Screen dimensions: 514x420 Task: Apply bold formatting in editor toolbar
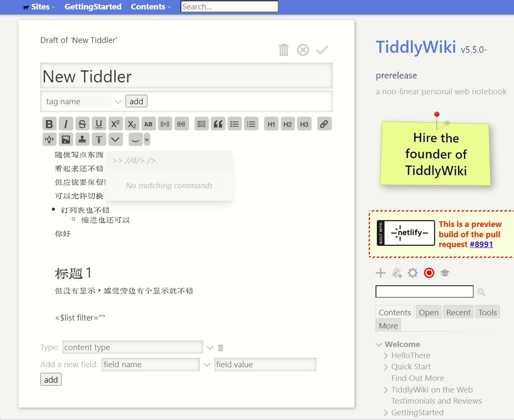coord(49,124)
